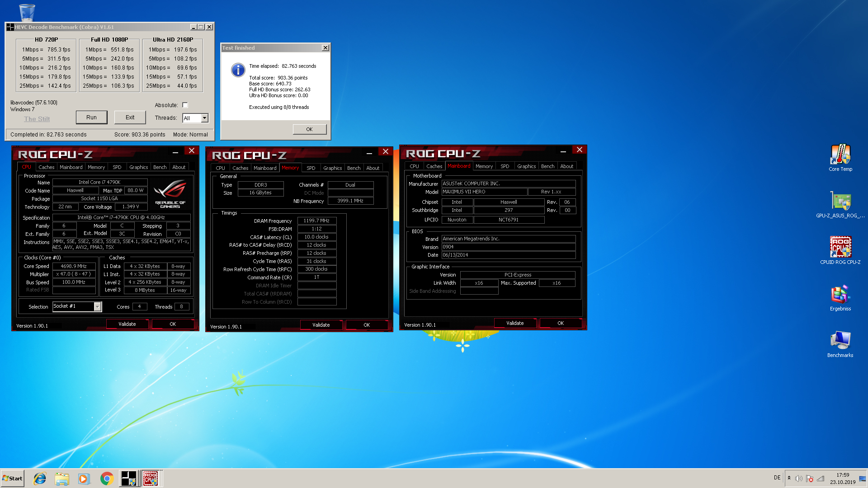The height and width of the screenshot is (488, 868).
Task: Select Caches tab in CPU window
Action: point(46,167)
